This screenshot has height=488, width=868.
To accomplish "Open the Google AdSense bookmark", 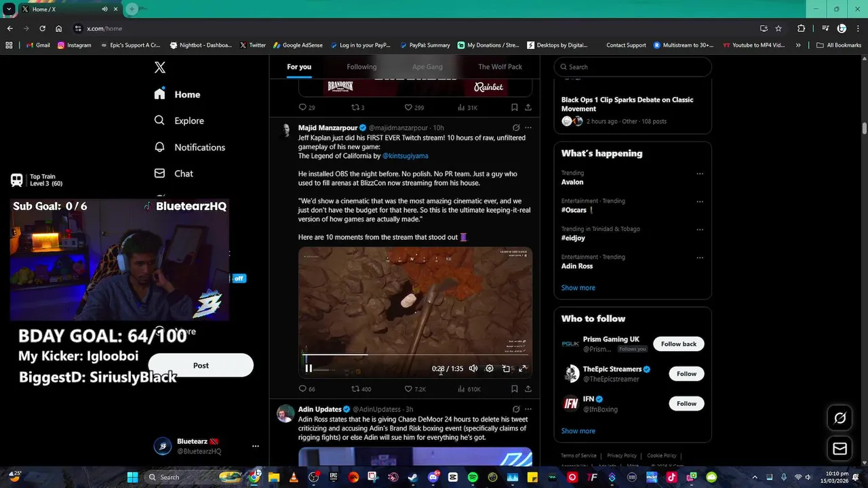I will (298, 45).
